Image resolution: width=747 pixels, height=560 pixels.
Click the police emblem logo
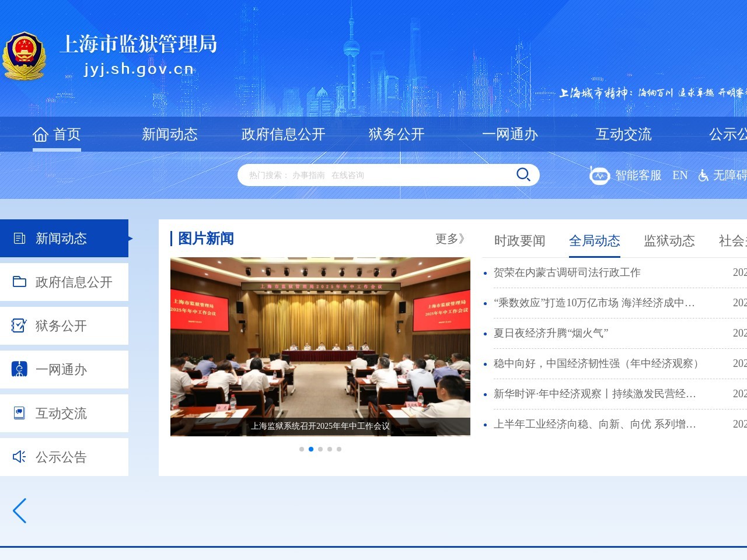coord(24,56)
